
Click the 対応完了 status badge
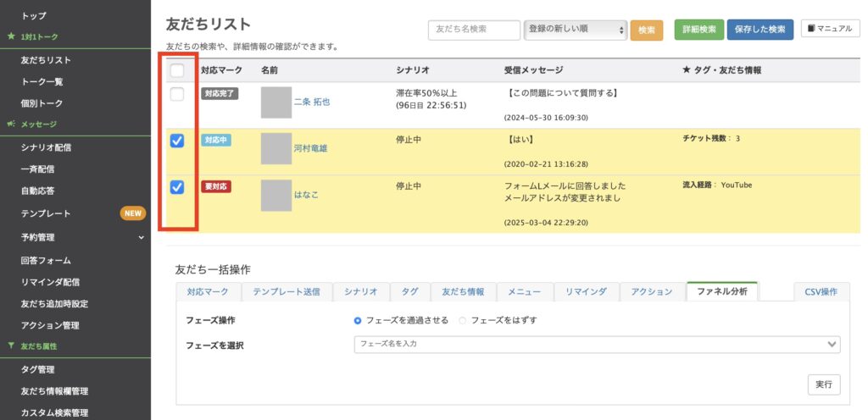click(x=219, y=94)
